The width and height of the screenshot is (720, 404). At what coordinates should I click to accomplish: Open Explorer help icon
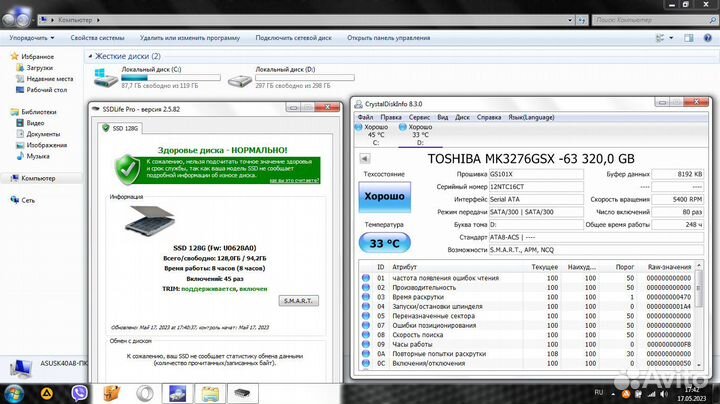708,38
